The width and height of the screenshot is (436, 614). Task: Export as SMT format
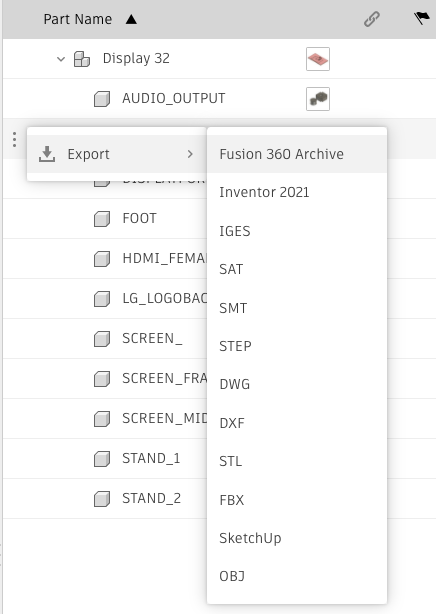pos(297,308)
